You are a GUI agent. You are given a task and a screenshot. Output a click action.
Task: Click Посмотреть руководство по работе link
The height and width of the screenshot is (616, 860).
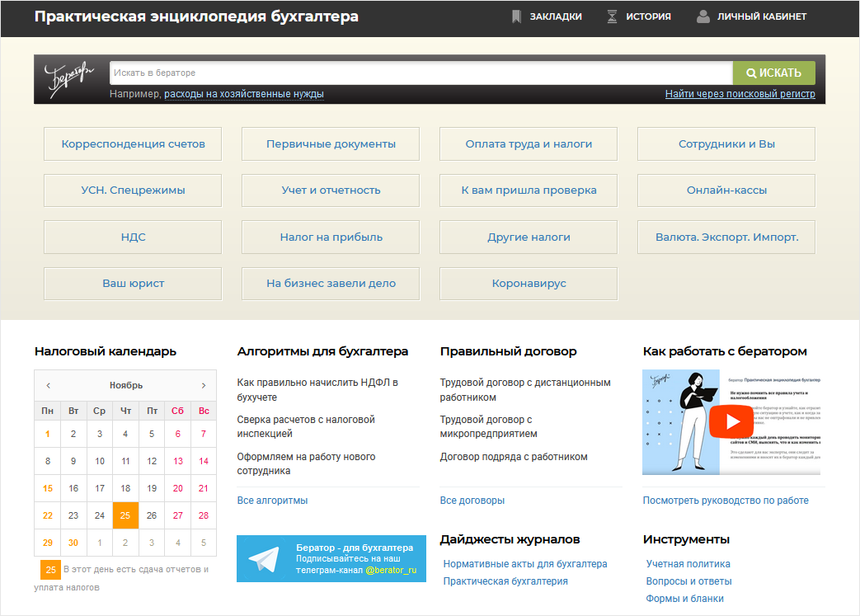[726, 501]
